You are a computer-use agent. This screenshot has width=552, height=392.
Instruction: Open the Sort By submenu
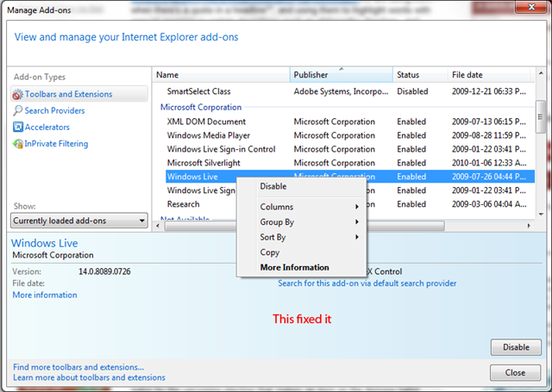coord(301,237)
